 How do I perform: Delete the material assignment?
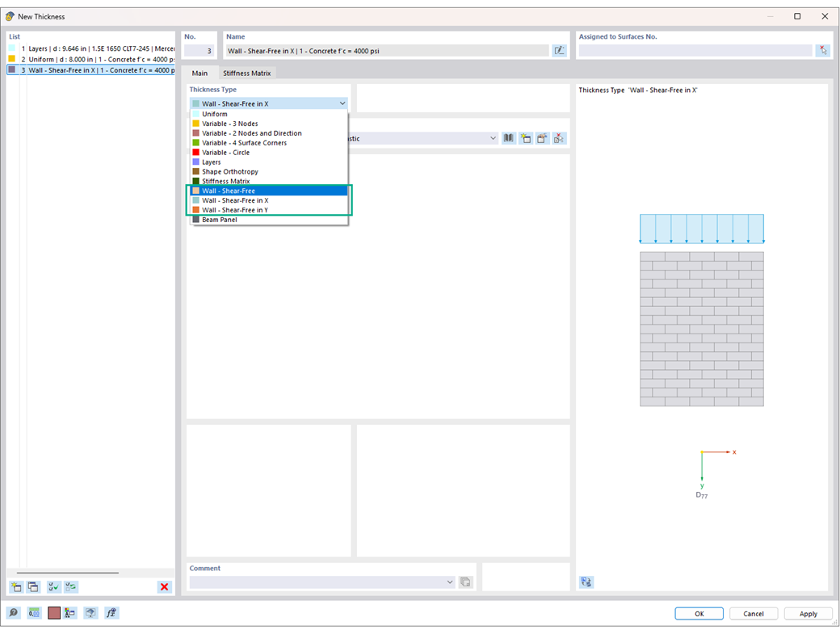(559, 138)
